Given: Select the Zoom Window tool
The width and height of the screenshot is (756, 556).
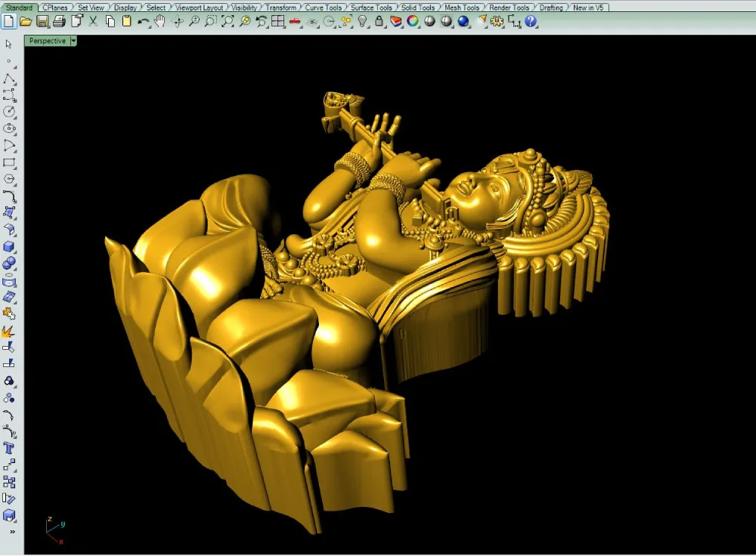Looking at the screenshot, I should (x=211, y=21).
